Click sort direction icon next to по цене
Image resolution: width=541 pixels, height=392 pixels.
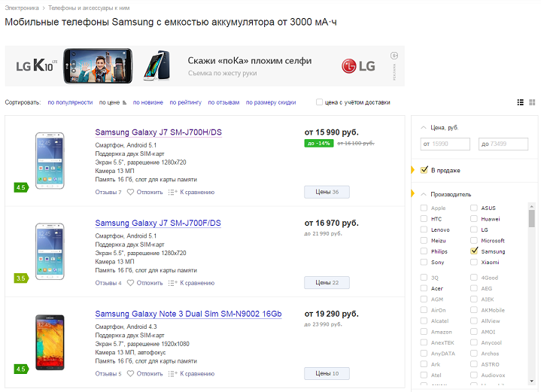tap(124, 103)
